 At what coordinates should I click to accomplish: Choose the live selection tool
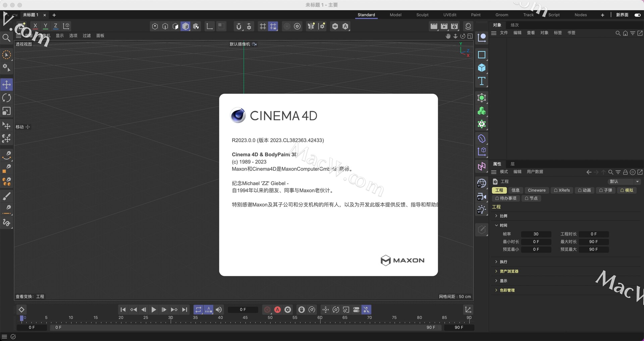tap(7, 55)
